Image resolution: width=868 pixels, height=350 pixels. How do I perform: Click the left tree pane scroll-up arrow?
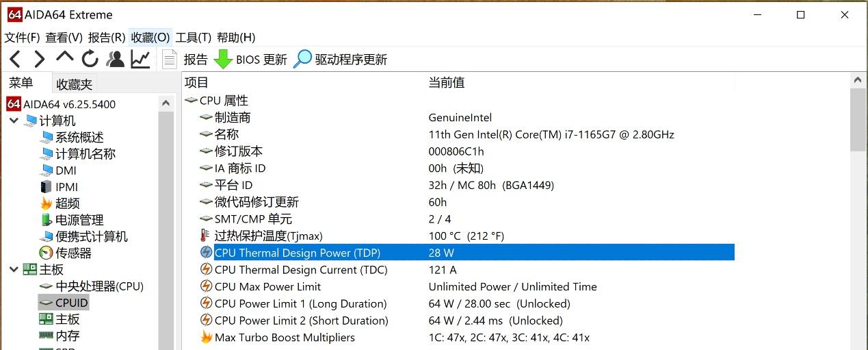166,103
